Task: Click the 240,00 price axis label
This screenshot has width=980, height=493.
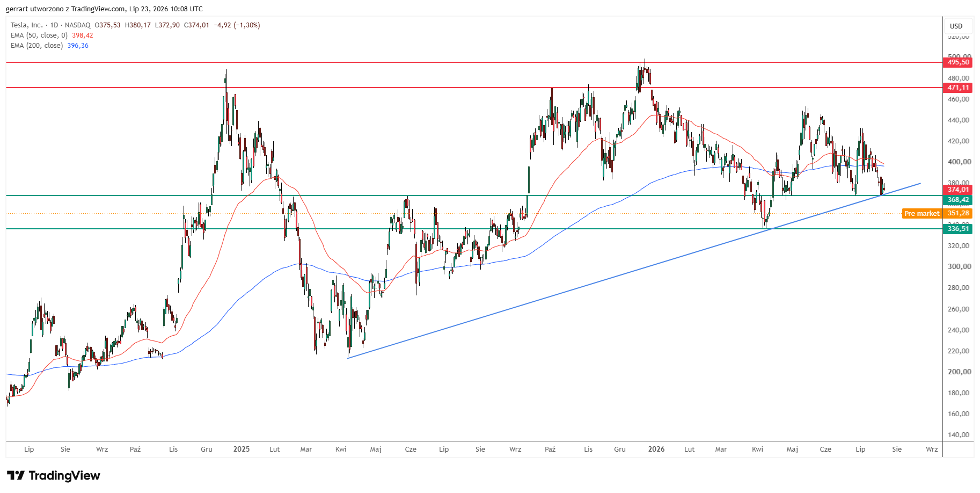Action: [x=959, y=330]
